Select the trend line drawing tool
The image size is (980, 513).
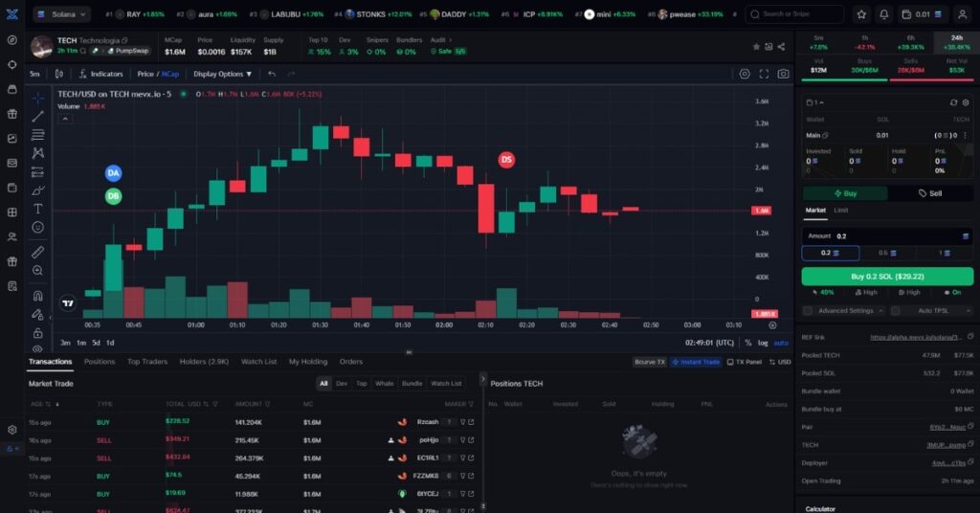pyautogui.click(x=38, y=116)
